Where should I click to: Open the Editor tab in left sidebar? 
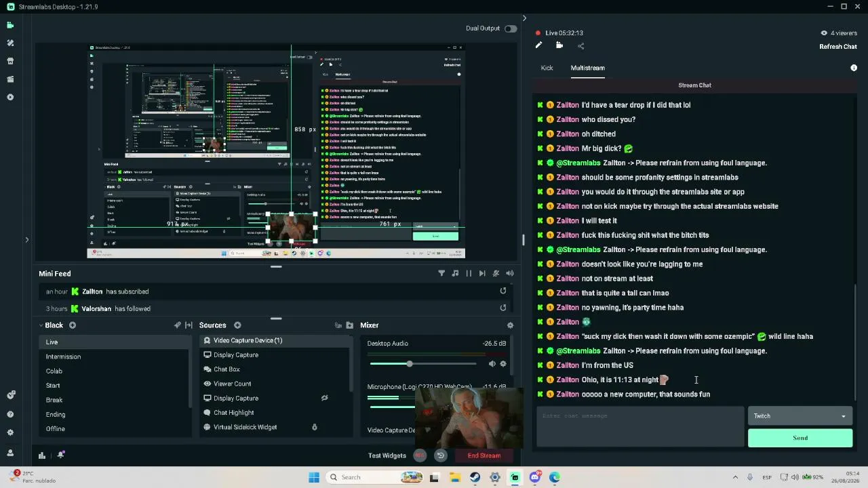coord(10,25)
